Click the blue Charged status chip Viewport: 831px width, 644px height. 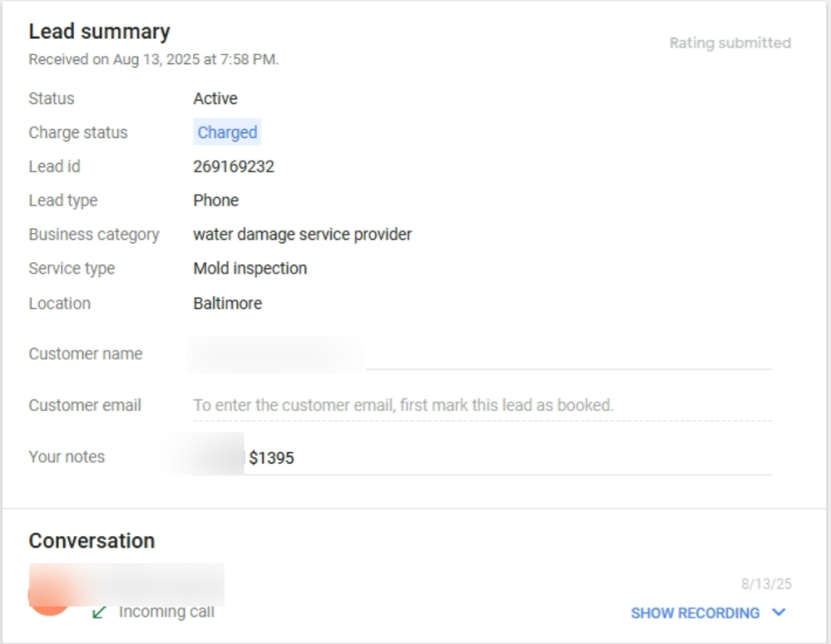(x=227, y=132)
